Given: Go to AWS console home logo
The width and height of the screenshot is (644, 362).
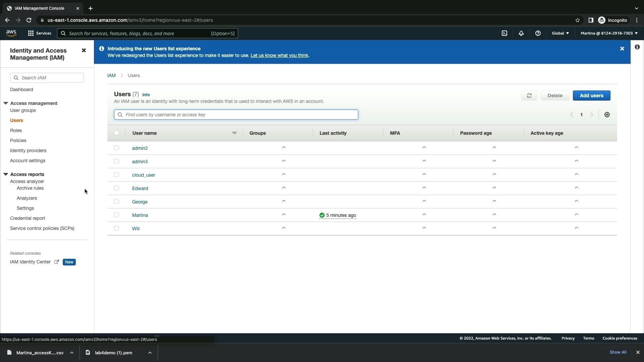Looking at the screenshot, I should 11,33.
